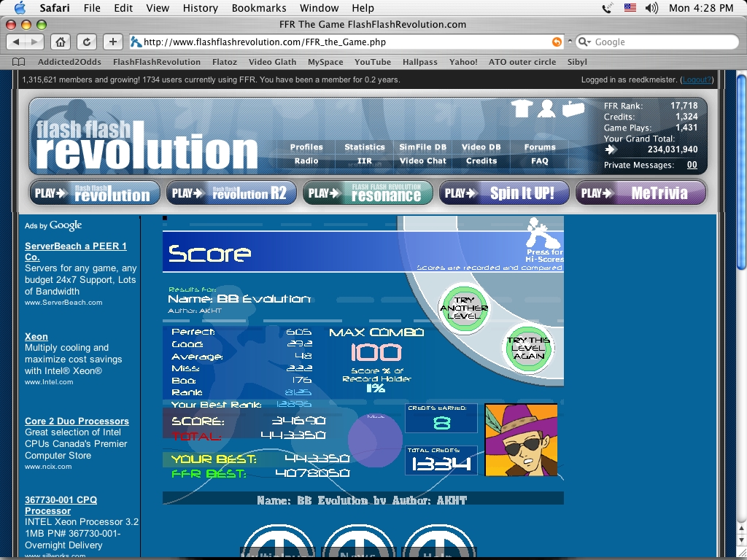747x560 pixels.
Task: Play Flash Flash Revolution game
Action: point(94,192)
